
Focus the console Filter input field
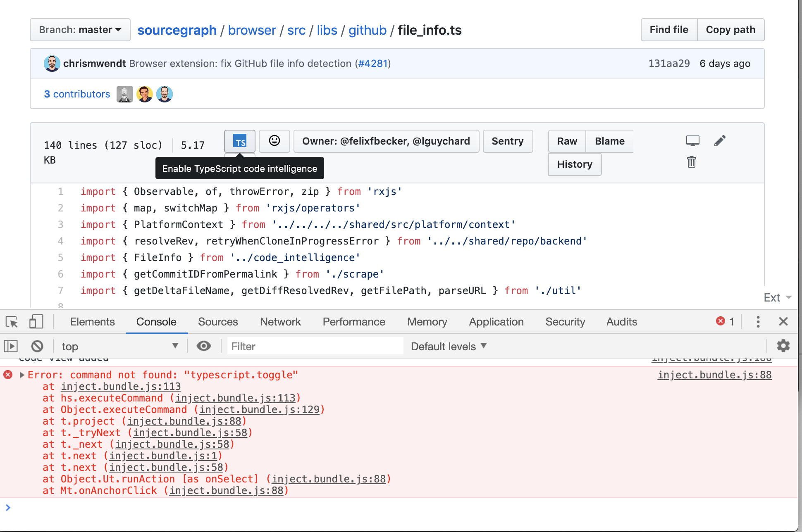tap(315, 346)
